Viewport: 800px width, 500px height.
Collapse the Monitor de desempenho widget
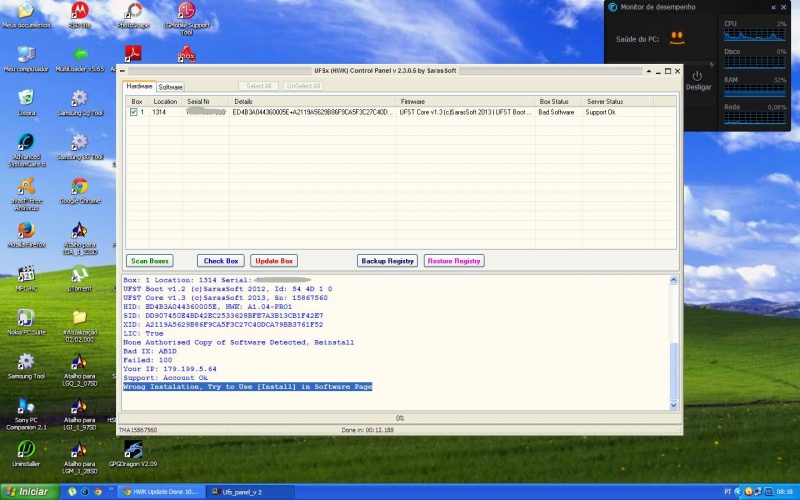click(x=774, y=7)
